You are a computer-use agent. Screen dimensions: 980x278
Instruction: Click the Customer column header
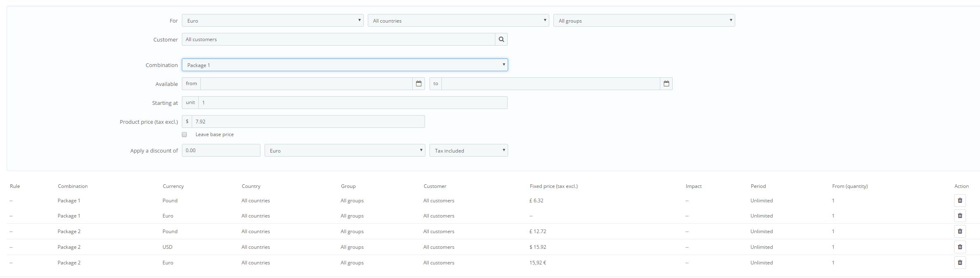435,186
